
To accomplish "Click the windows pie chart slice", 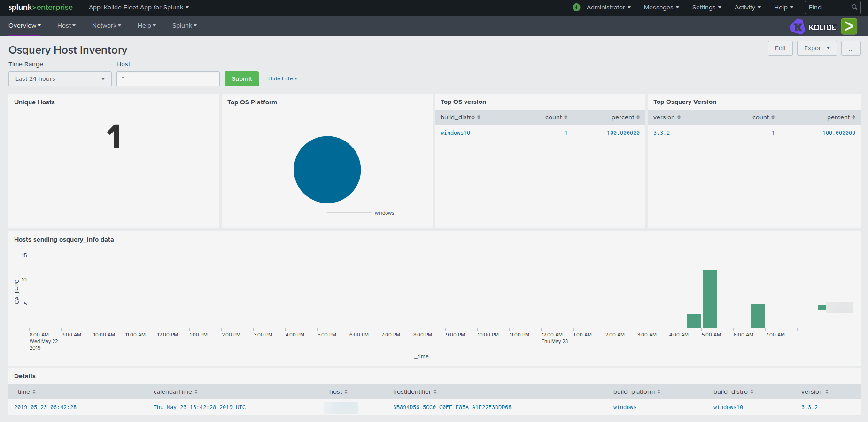I will point(327,170).
